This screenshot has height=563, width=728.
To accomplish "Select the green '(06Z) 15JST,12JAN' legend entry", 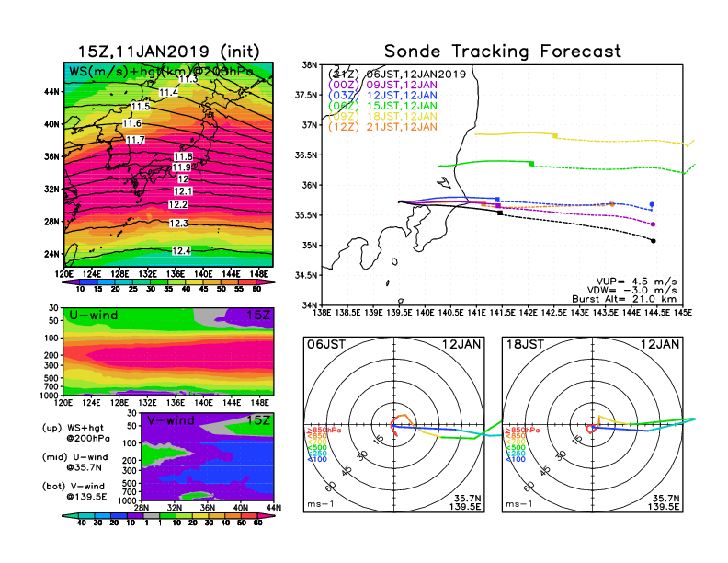I will [382, 106].
